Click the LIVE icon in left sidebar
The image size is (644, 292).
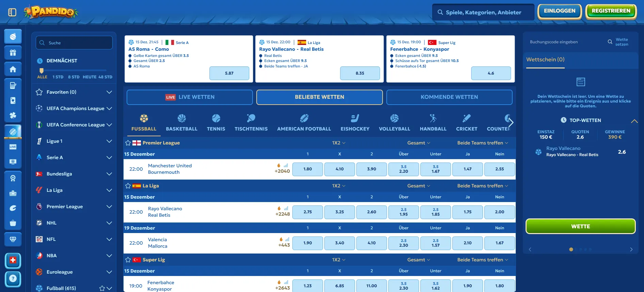(13, 147)
